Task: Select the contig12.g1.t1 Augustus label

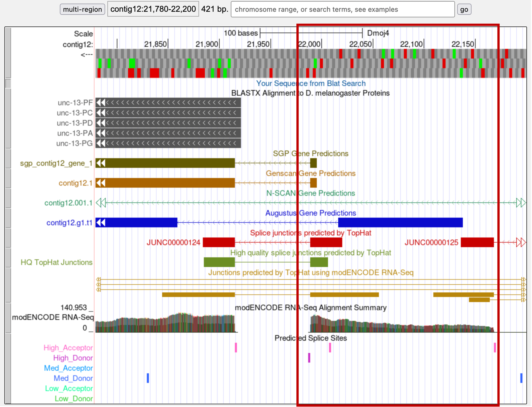Action: click(69, 223)
